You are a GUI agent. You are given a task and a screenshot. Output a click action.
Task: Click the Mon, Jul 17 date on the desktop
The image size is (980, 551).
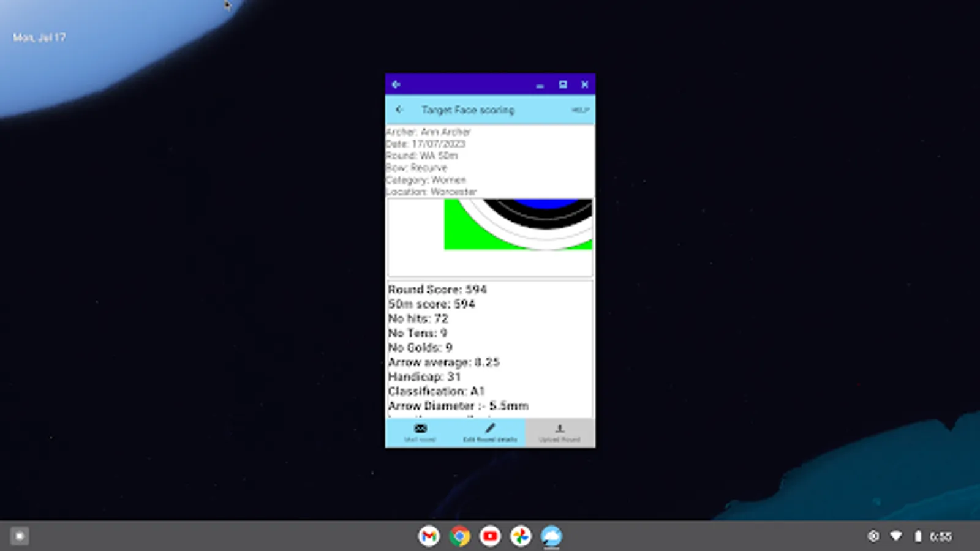pyautogui.click(x=39, y=37)
